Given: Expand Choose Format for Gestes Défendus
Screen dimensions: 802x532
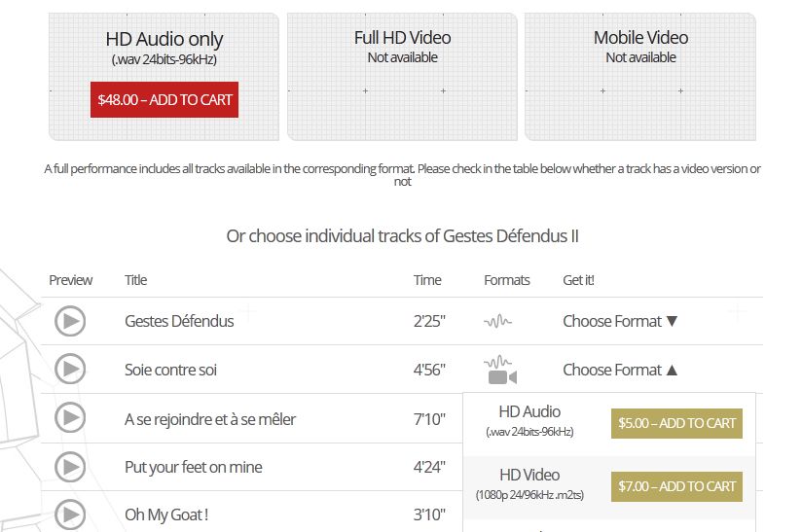Looking at the screenshot, I should (x=620, y=322).
